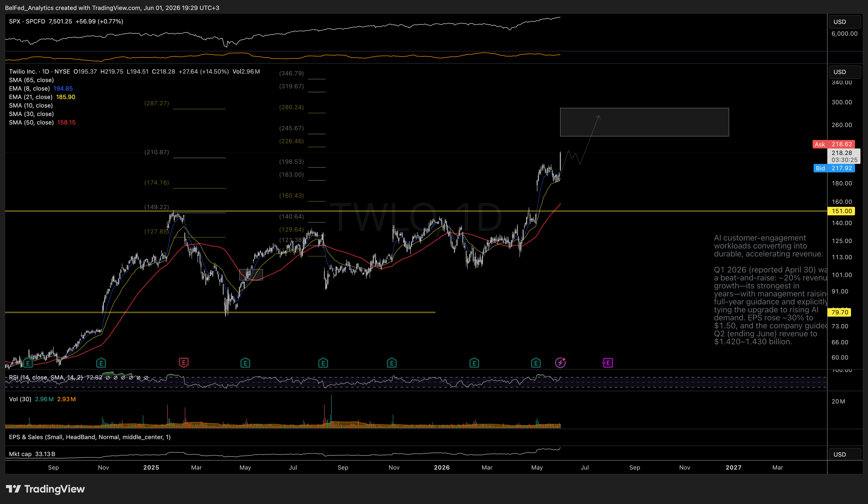
Task: Click the earnings marker near May 2026
Action: point(536,363)
